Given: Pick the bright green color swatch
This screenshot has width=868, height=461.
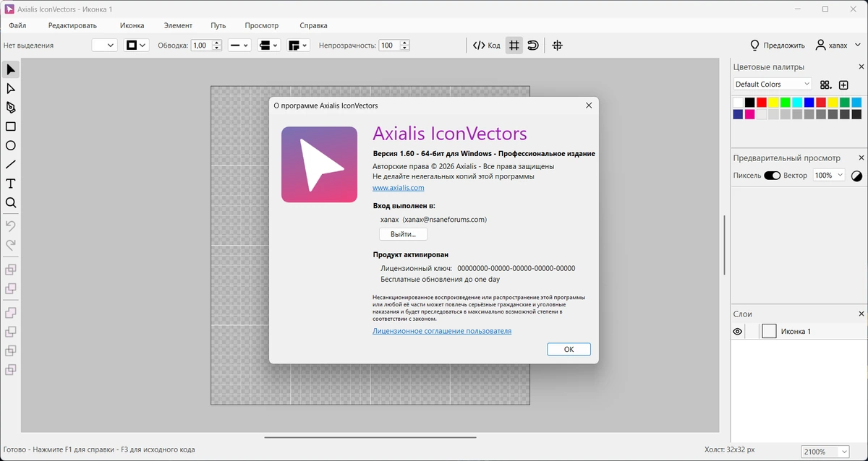Looking at the screenshot, I should pos(785,103).
